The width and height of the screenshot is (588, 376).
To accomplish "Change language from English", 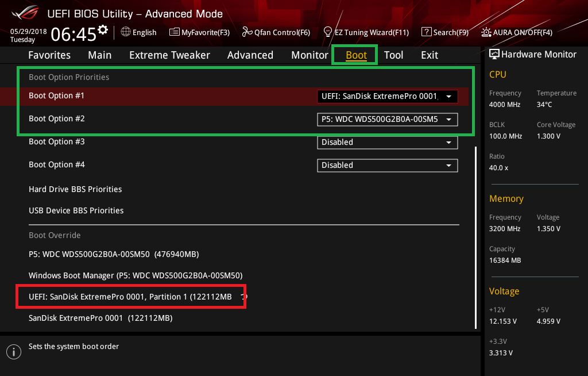I will (144, 33).
